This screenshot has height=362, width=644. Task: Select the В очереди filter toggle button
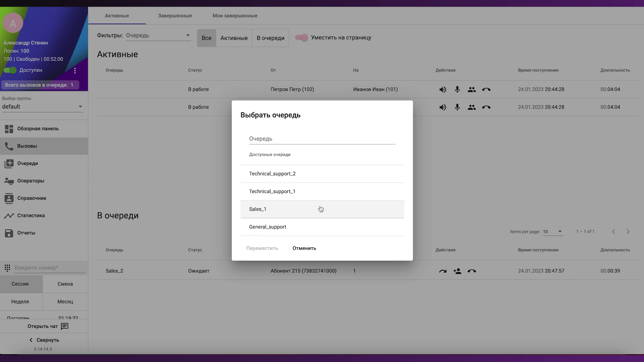pyautogui.click(x=270, y=38)
